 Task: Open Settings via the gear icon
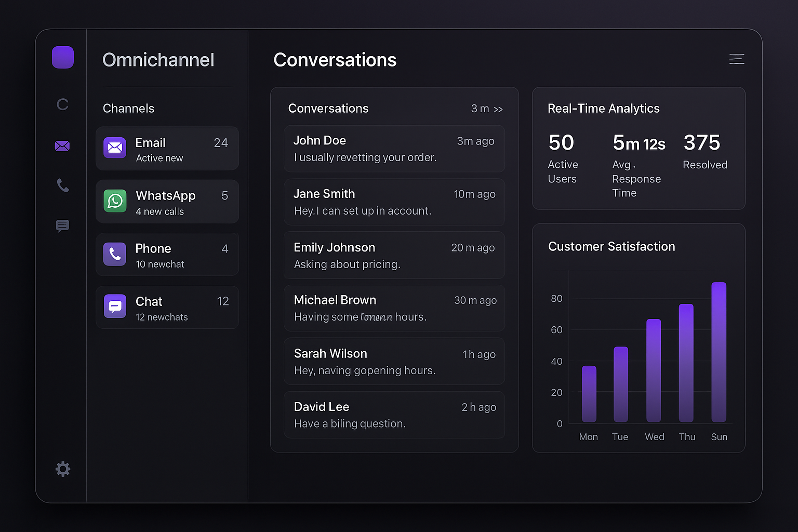pos(62,469)
